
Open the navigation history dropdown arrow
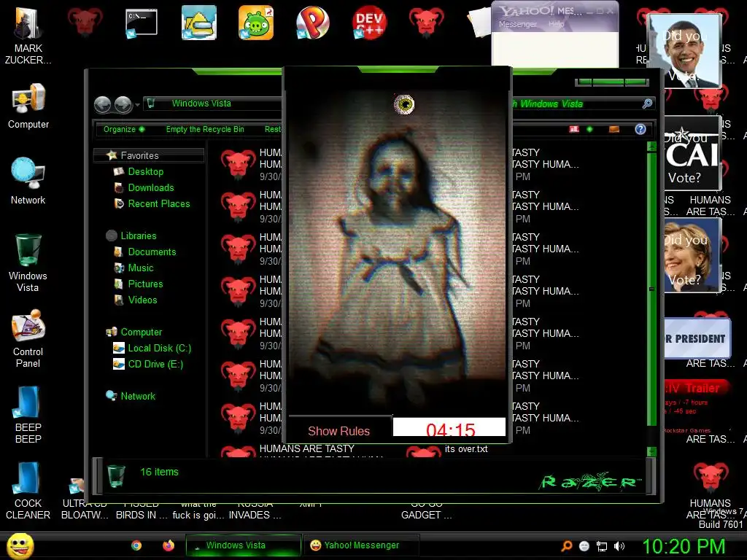[x=137, y=104]
